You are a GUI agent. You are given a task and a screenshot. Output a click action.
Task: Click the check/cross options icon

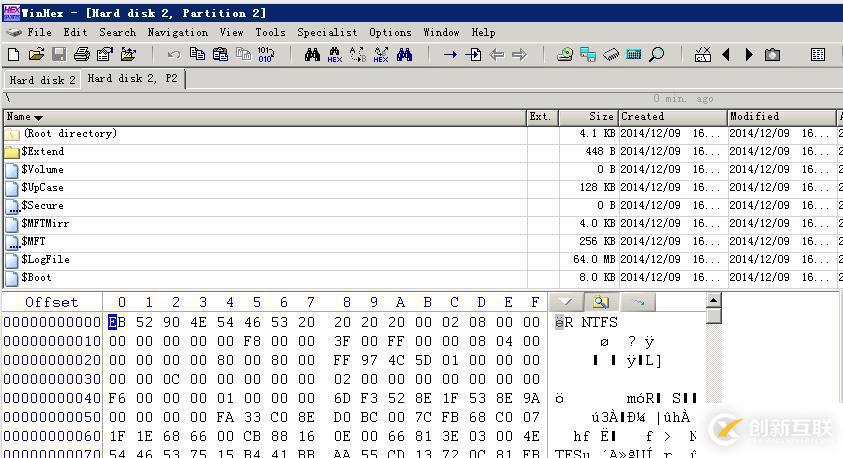click(x=703, y=54)
